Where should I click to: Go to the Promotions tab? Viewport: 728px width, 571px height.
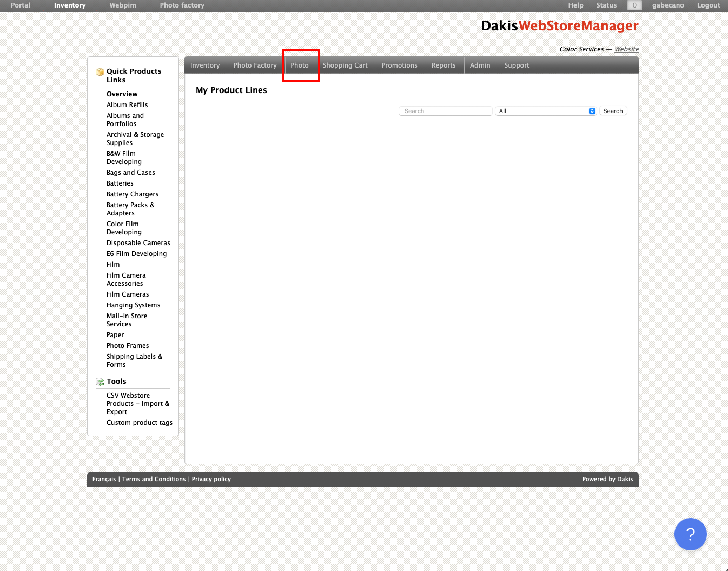[x=399, y=65]
